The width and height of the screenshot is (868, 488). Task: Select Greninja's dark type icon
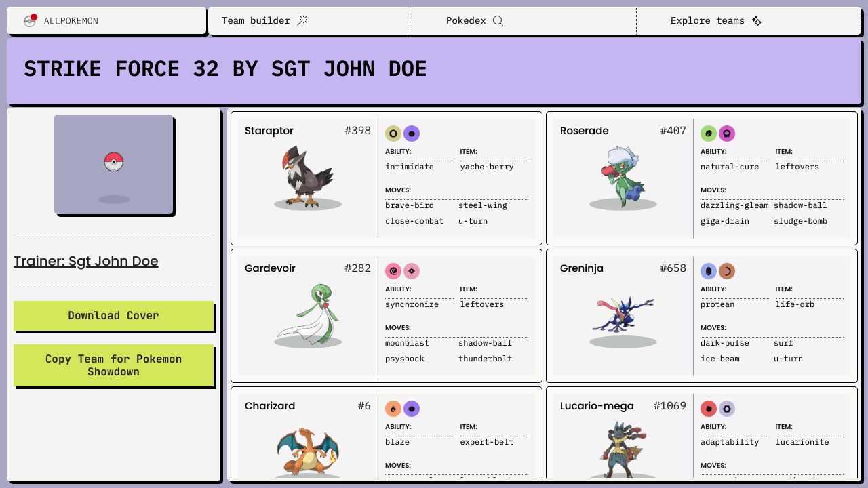pos(727,271)
